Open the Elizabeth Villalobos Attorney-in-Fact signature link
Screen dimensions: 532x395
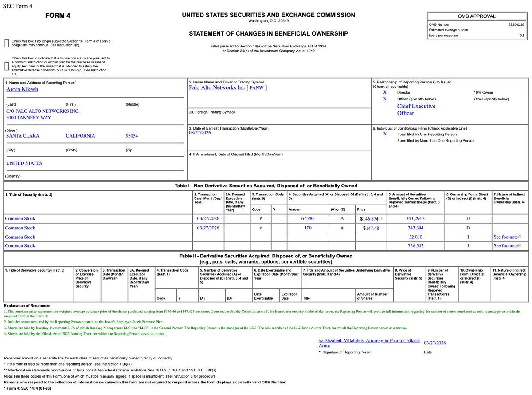369,343
